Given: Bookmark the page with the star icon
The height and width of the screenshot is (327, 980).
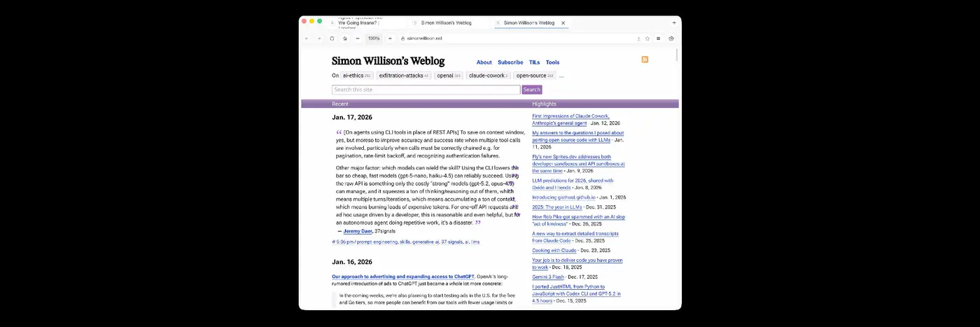Looking at the screenshot, I should pyautogui.click(x=647, y=39).
